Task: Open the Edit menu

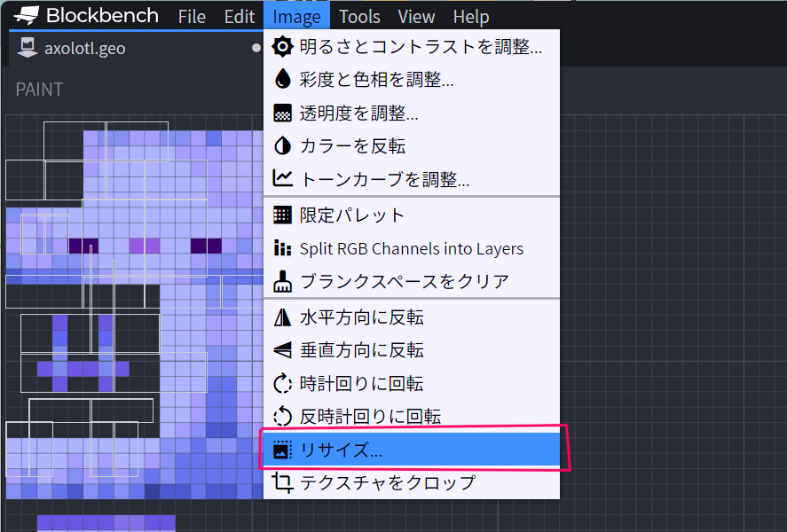Action: coord(240,17)
